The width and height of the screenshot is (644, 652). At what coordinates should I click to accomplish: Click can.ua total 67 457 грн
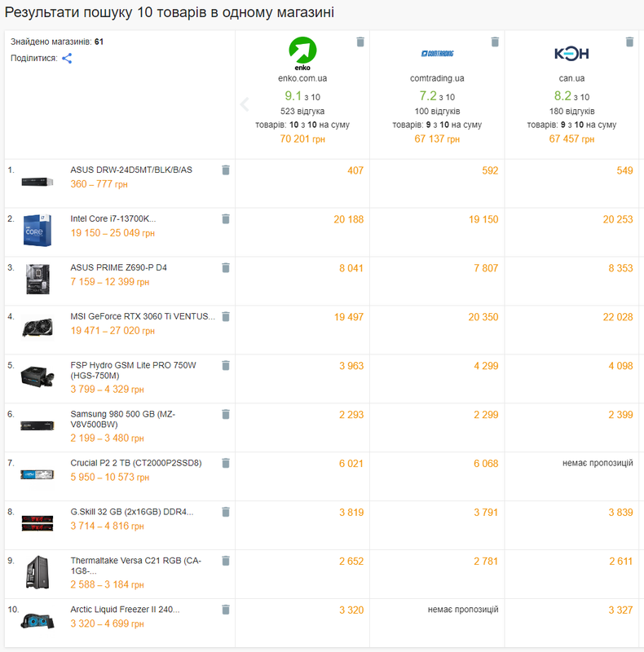coord(571,139)
